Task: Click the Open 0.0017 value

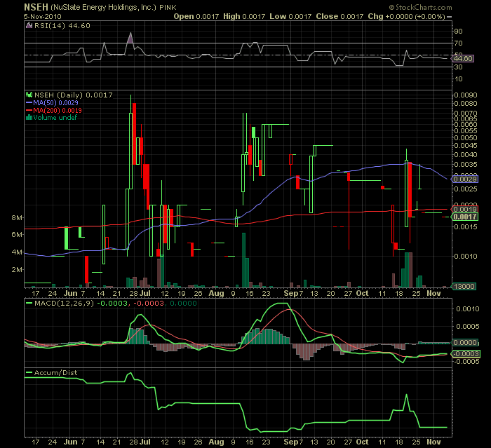Action: 196,17
